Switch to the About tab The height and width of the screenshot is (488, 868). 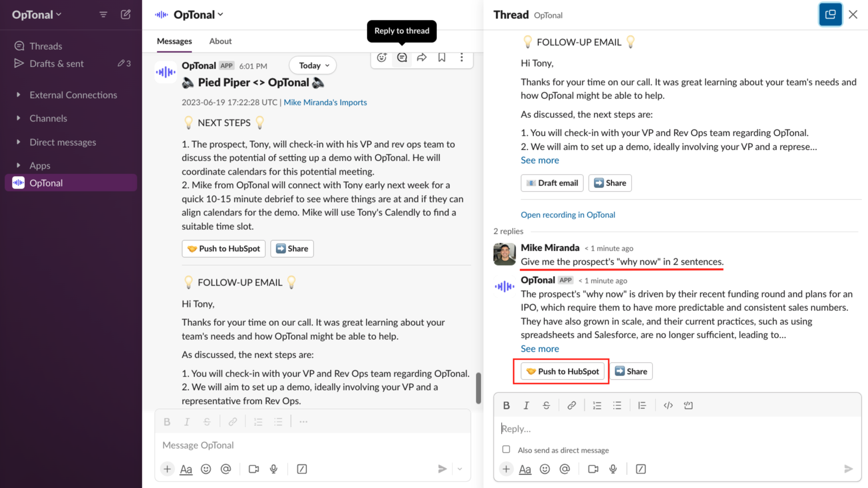click(x=220, y=41)
